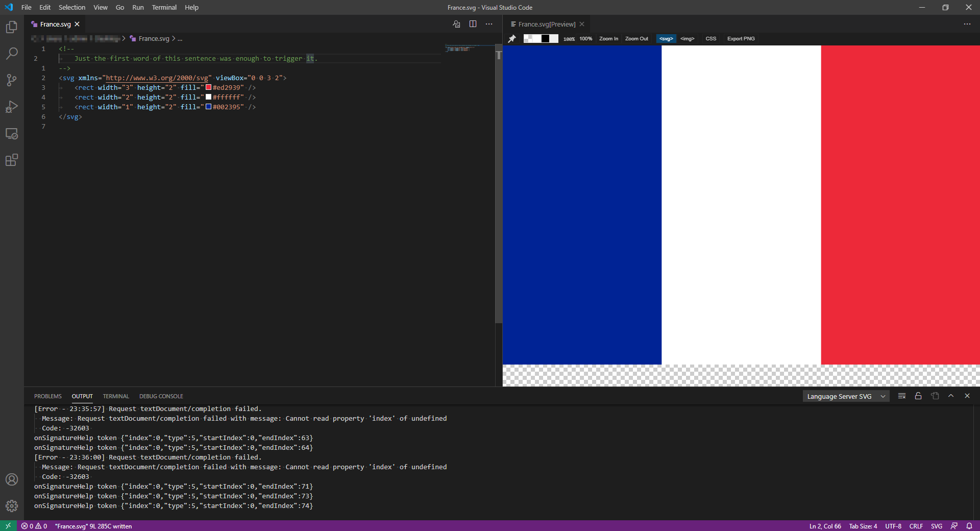Change indentation via Tab Size: 4
Viewport: 980px width, 531px height.
[863, 526]
